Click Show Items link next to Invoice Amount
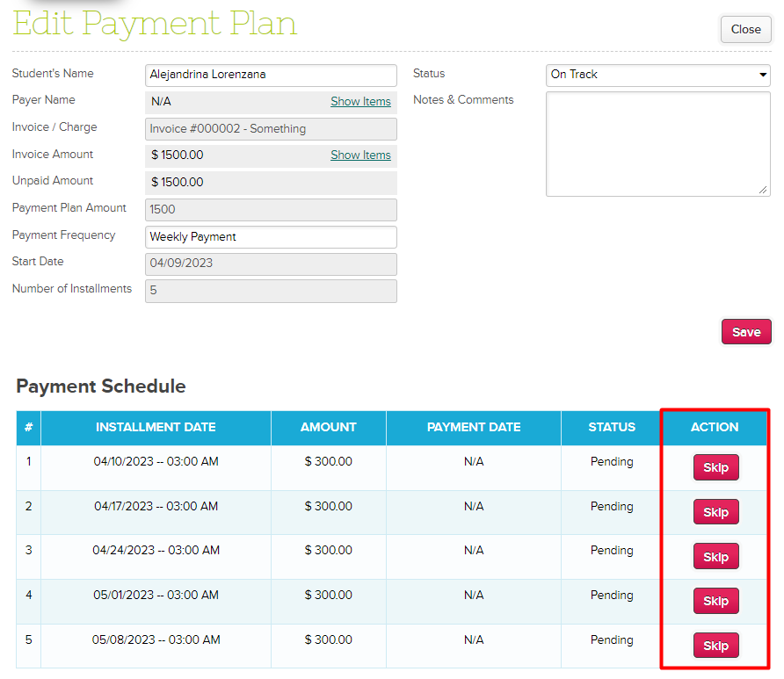Viewport: 784px width, 679px height. [x=360, y=155]
